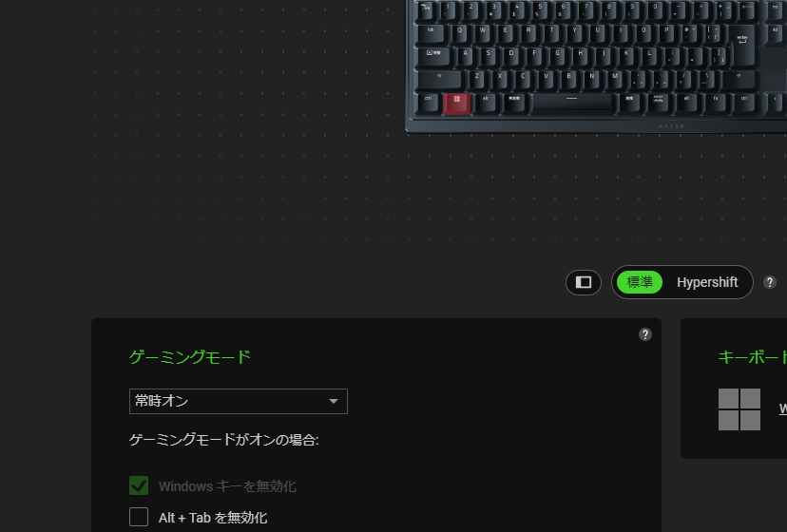Select the left ctrl key on keyboard
The image size is (787, 532).
point(429,103)
